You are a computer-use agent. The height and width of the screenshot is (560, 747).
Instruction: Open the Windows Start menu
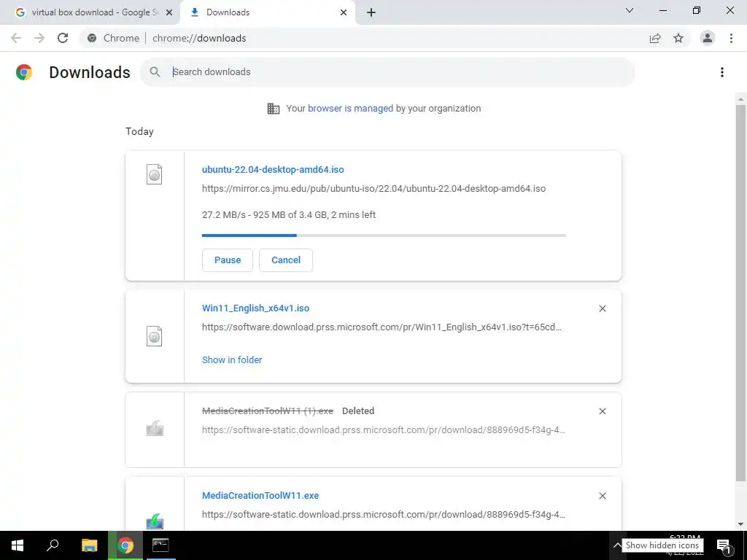pyautogui.click(x=18, y=545)
